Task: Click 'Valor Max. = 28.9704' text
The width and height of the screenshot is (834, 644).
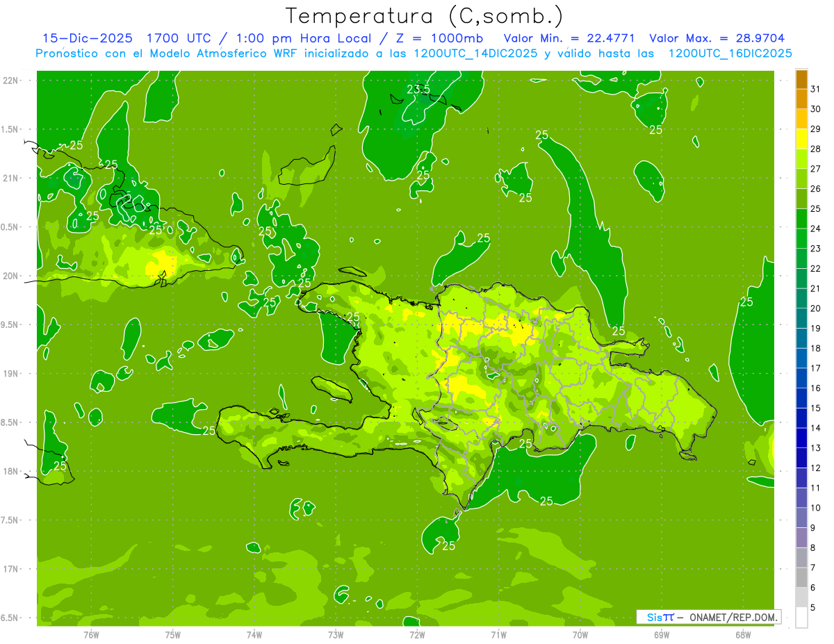Action: click(x=717, y=38)
